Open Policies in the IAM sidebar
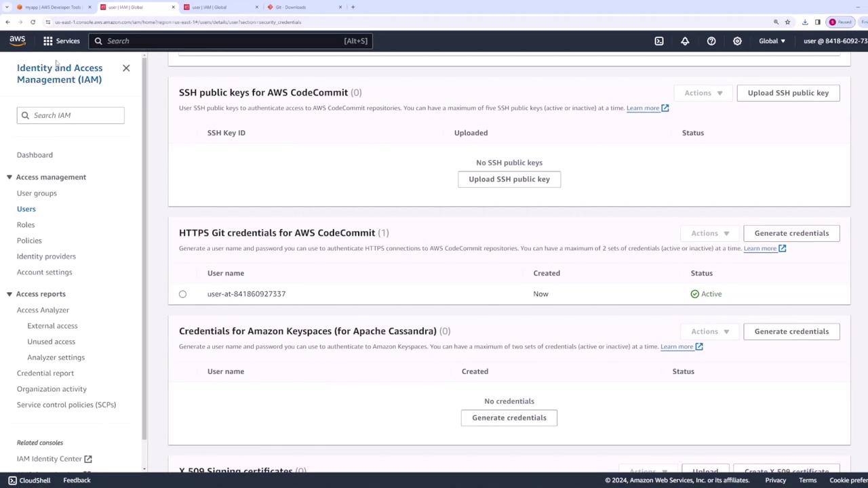 point(29,241)
